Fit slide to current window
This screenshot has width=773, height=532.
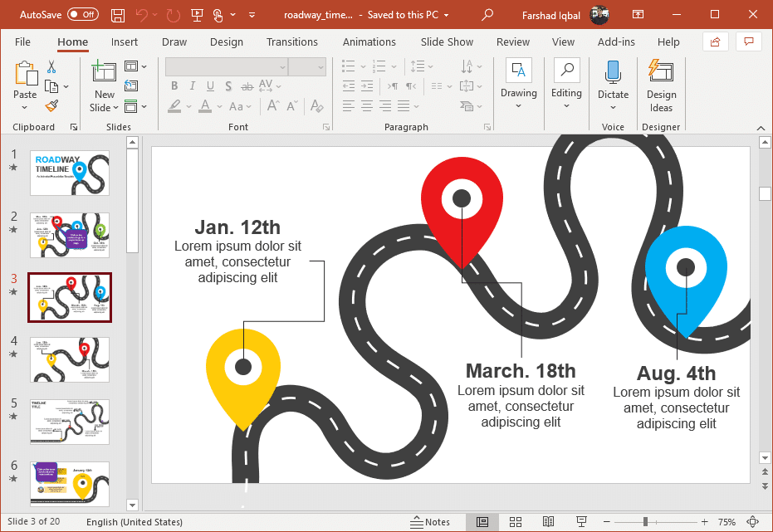coord(753,522)
